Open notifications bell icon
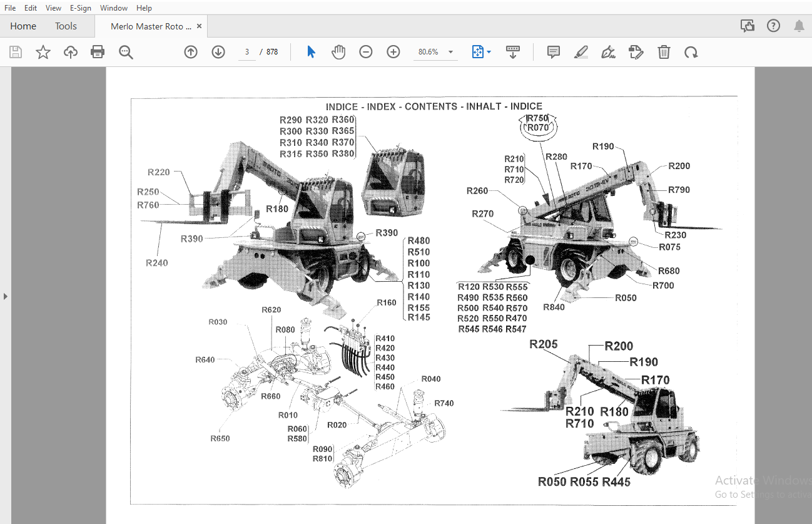The width and height of the screenshot is (812, 524). (x=799, y=26)
